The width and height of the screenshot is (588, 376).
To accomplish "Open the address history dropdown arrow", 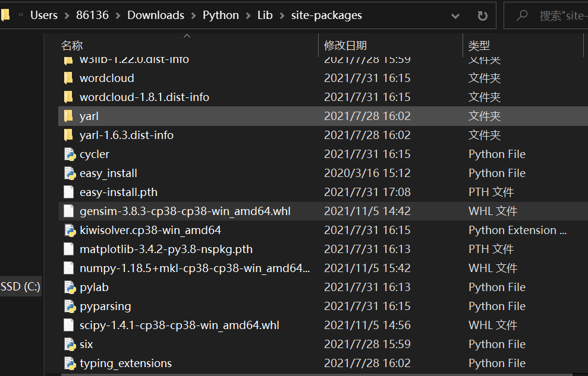I will (455, 16).
